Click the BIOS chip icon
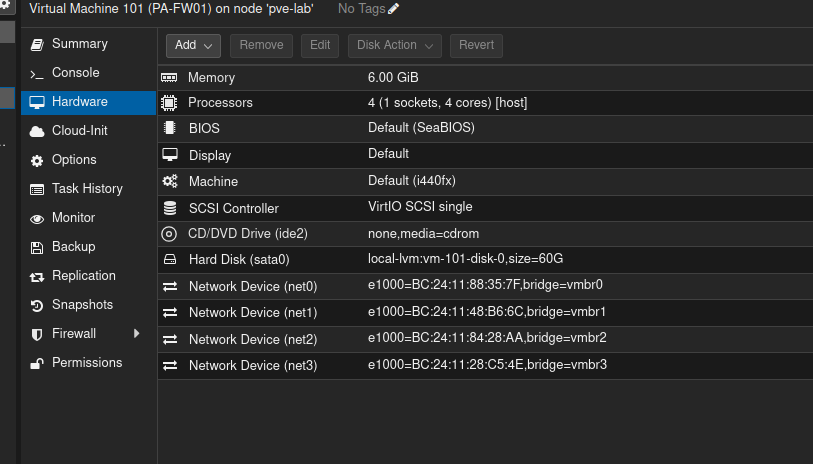 [170, 128]
